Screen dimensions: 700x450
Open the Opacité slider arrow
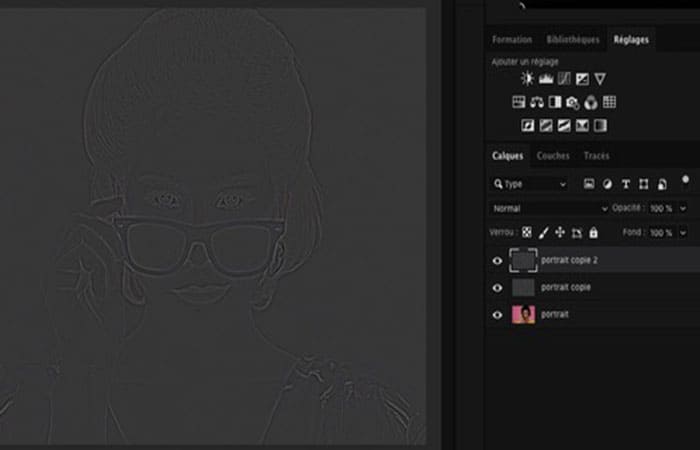683,208
